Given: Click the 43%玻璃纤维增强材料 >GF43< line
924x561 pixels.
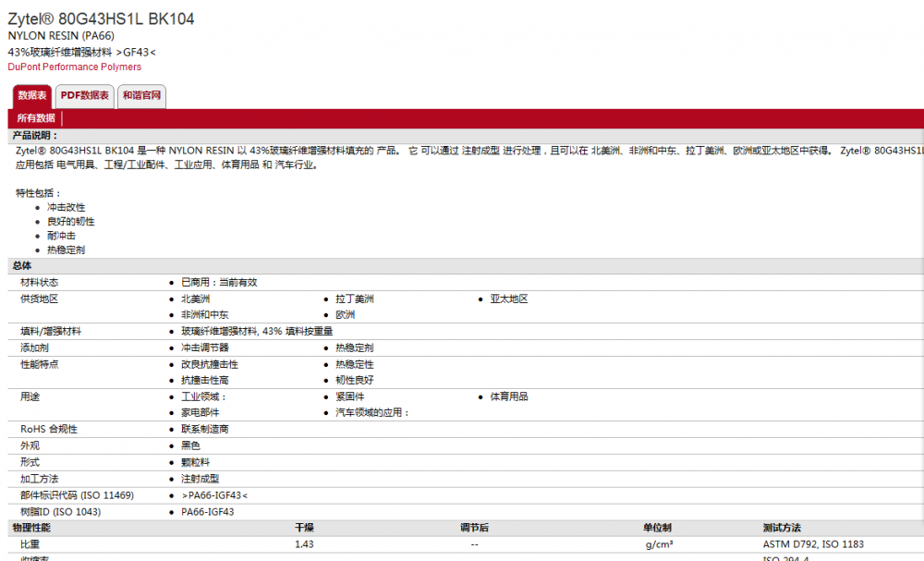Looking at the screenshot, I should click(82, 53).
